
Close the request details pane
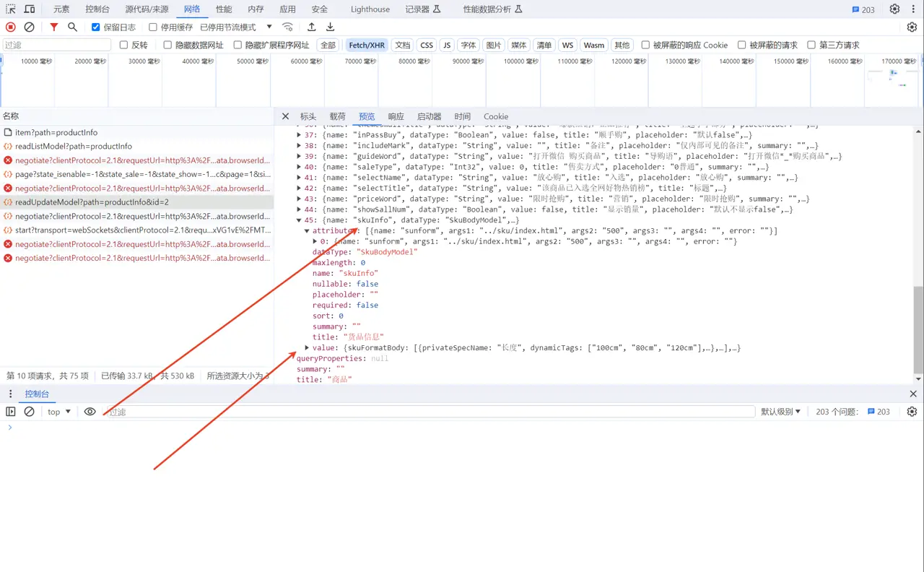pyautogui.click(x=285, y=116)
